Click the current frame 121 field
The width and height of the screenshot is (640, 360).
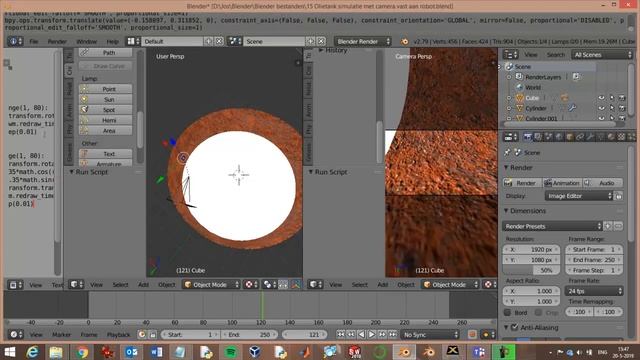pos(304,334)
